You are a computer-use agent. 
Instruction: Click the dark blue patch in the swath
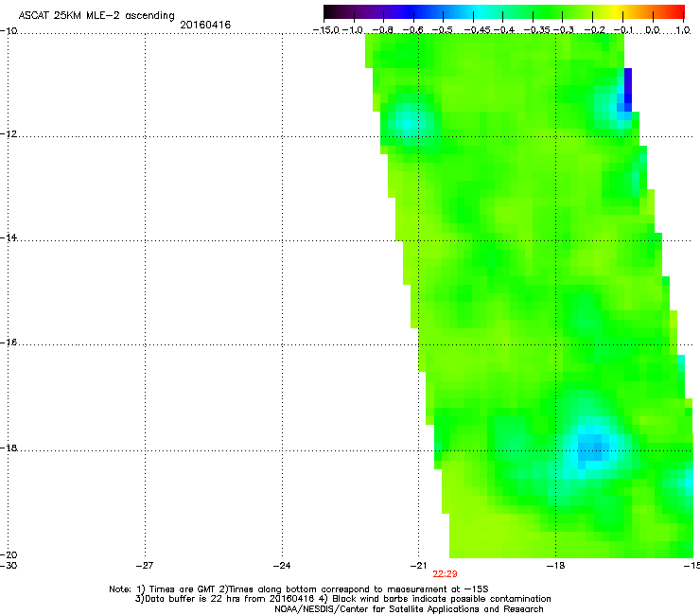click(x=626, y=89)
